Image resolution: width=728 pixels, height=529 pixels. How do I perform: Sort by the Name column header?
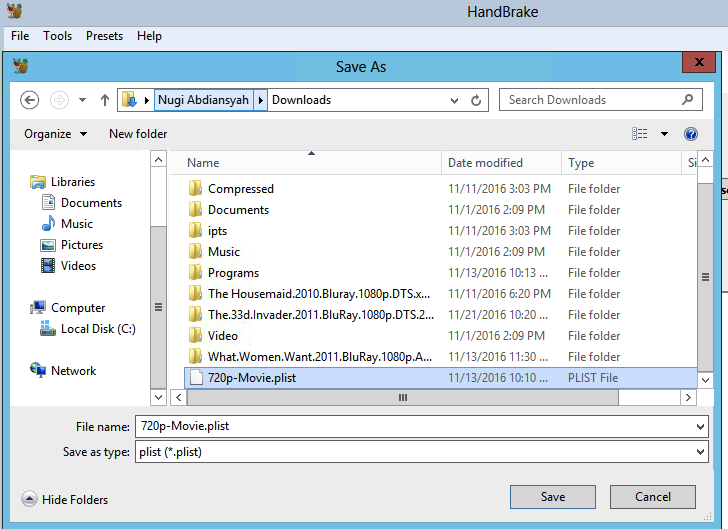tap(306, 163)
